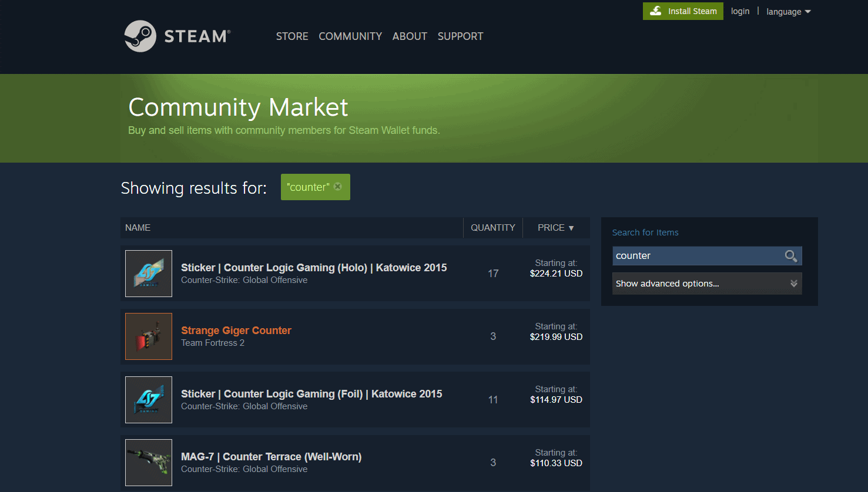
Task: Open the Counter Logic Gaming Foil sticker thumbnail
Action: pos(149,400)
